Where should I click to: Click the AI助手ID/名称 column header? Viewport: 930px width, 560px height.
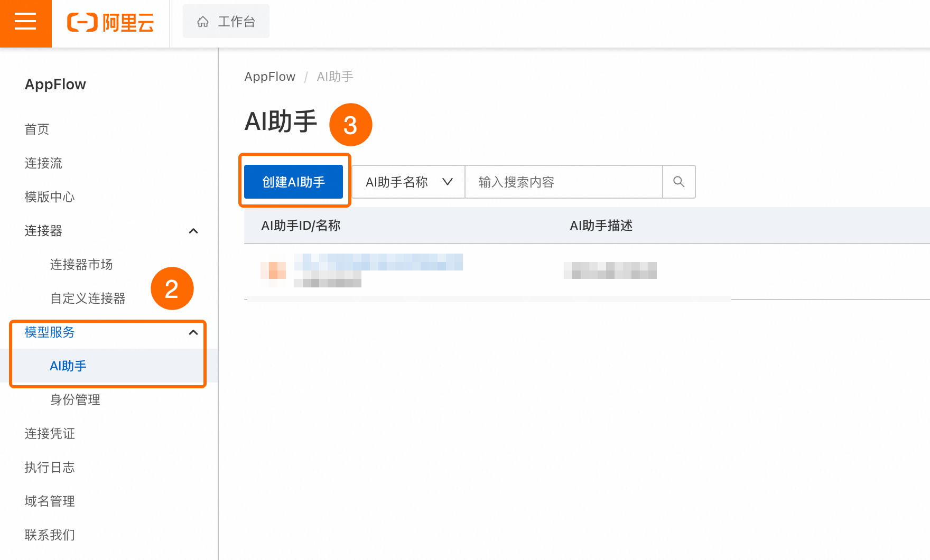click(x=301, y=226)
